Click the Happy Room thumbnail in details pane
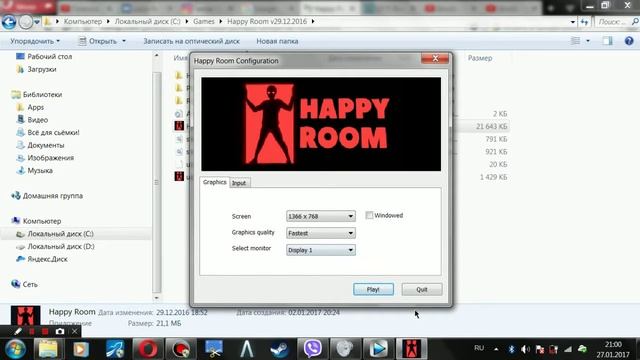Image resolution: width=640 pixels, height=360 pixels. [25, 316]
